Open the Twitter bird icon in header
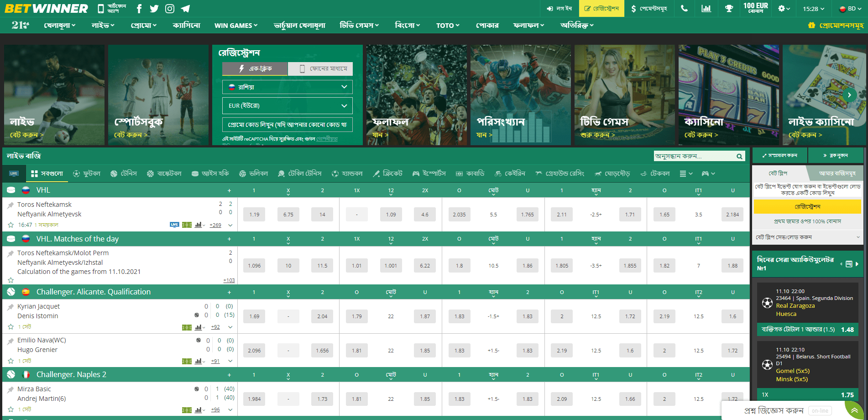 click(154, 9)
